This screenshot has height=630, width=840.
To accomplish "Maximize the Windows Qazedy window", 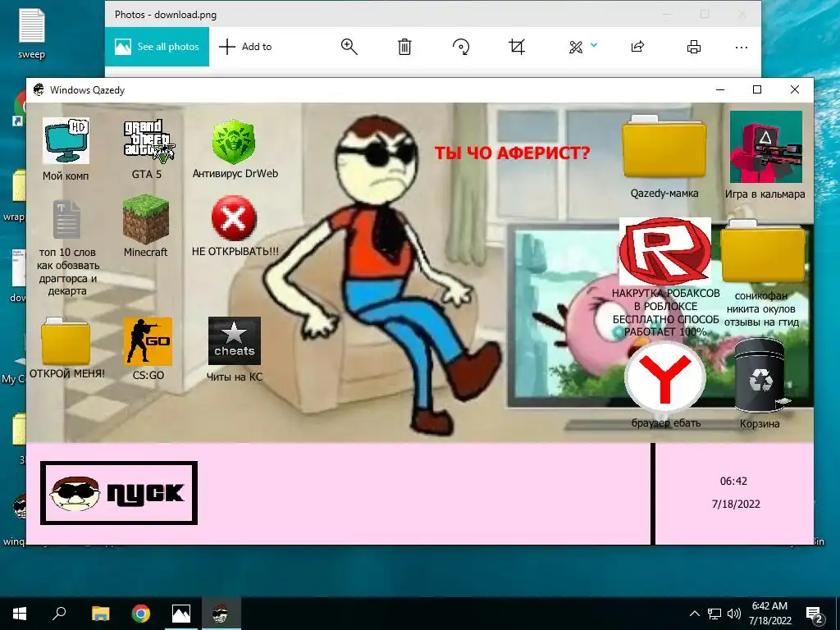I will coord(757,89).
